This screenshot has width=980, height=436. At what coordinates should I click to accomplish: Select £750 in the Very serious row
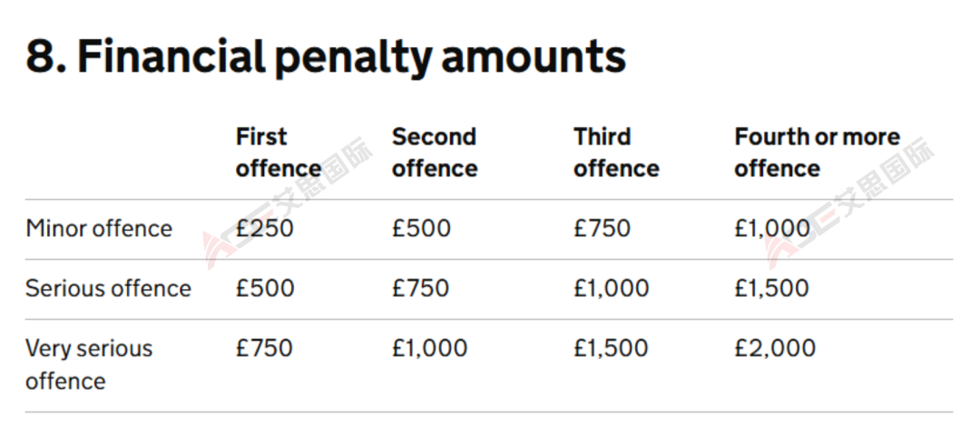264,348
